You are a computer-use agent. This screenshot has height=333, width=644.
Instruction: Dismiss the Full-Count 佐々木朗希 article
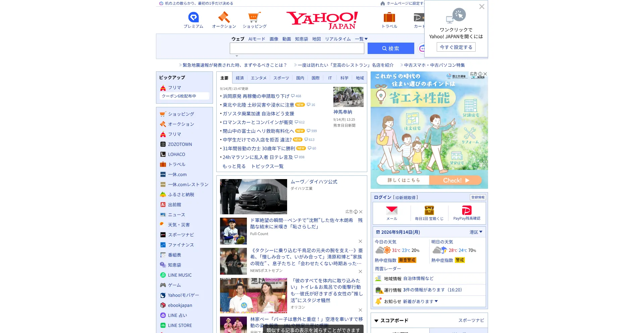(360, 241)
